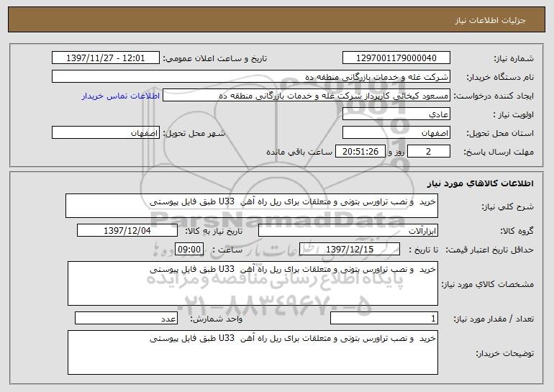Click the ایجاد کننده درخواست field
Image resolution: width=554 pixels, height=392 pixels.
(306, 96)
